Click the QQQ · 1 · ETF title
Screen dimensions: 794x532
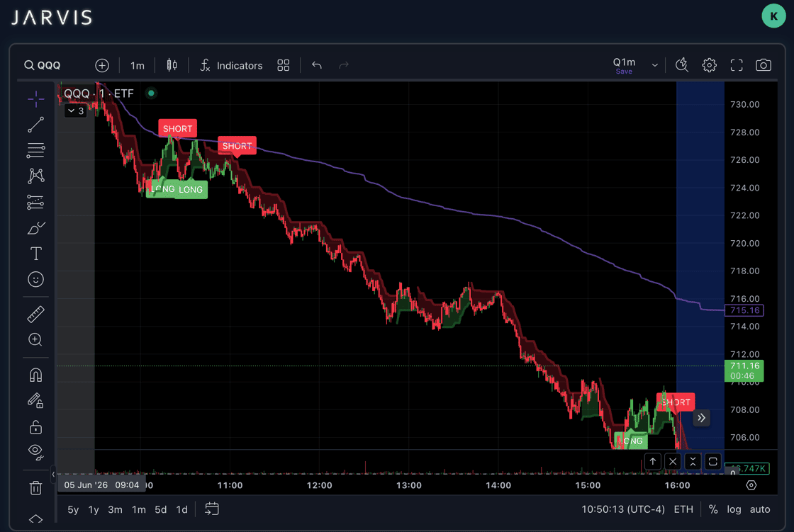point(99,93)
